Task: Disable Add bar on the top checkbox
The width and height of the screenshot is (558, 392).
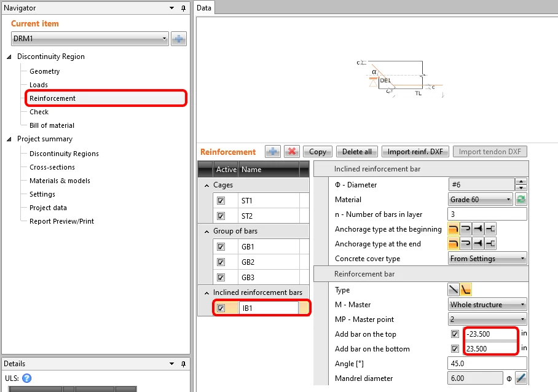Action: click(455, 334)
